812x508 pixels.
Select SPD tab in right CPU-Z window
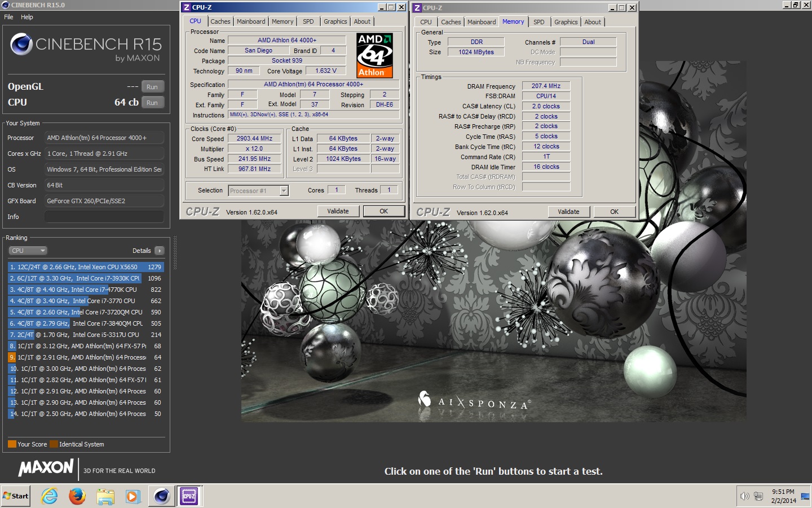click(539, 22)
